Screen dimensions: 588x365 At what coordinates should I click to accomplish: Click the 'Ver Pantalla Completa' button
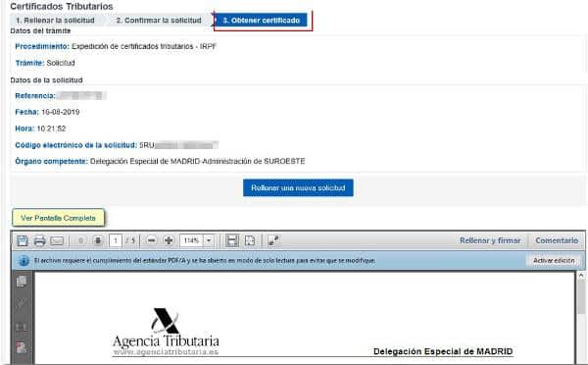[x=58, y=218]
